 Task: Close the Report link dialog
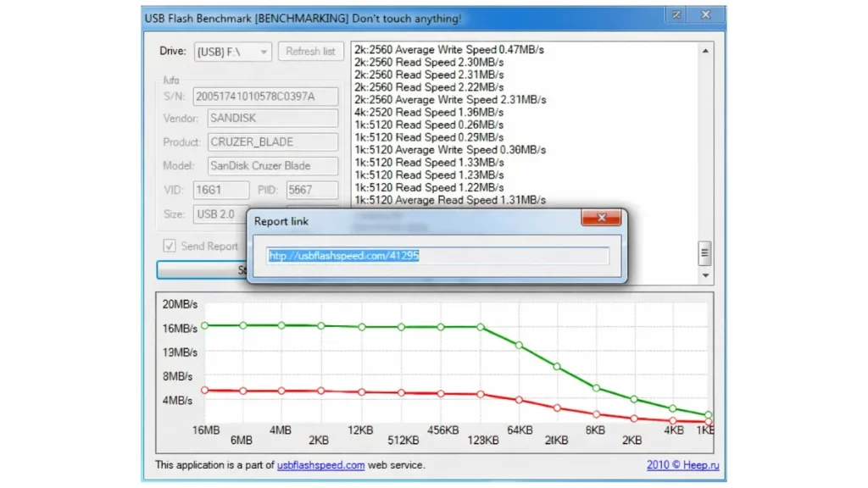coord(600,218)
